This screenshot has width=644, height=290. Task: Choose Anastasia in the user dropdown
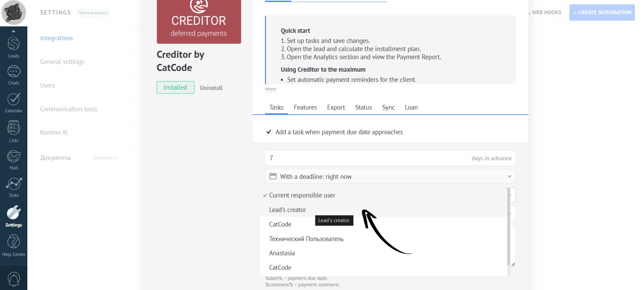(282, 253)
